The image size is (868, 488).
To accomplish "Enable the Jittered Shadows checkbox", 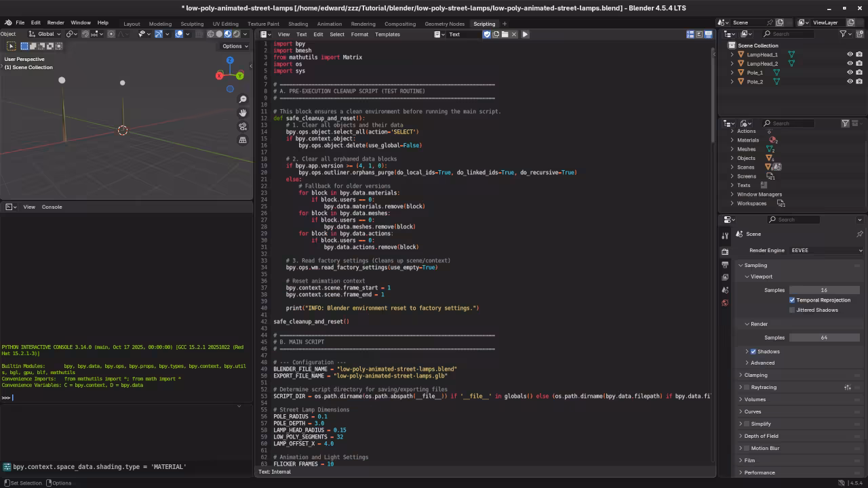I will coord(792,310).
